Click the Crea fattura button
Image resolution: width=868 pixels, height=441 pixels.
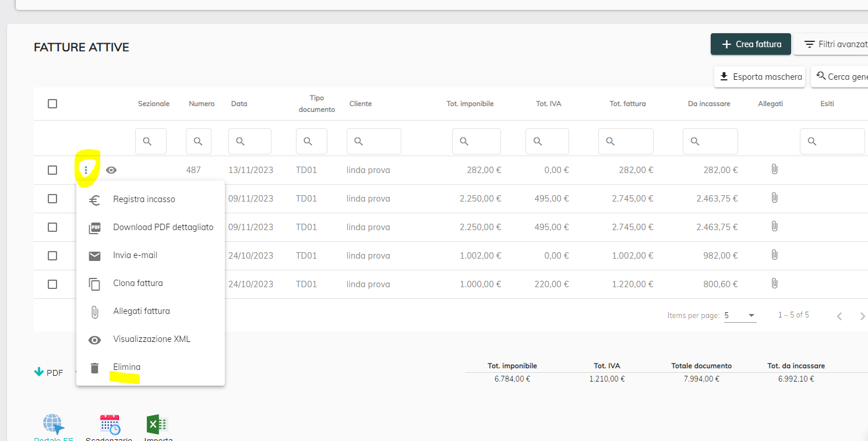pyautogui.click(x=751, y=44)
